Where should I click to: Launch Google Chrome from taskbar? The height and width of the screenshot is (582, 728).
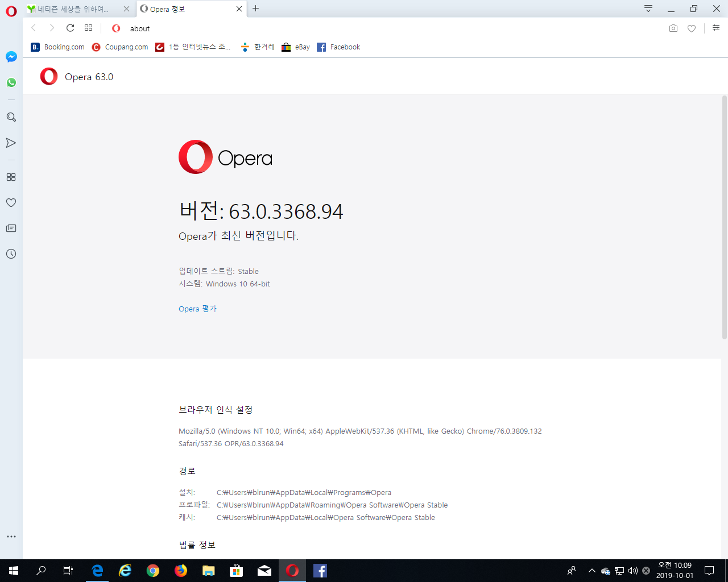pos(153,571)
